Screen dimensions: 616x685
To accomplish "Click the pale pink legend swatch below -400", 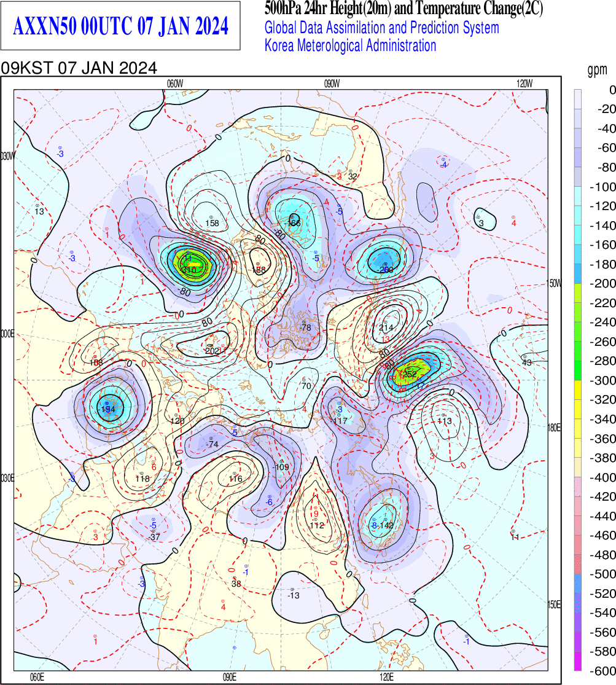I will point(577,487).
